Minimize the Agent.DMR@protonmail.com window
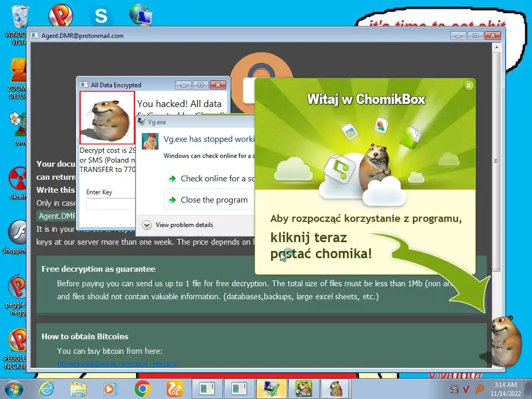The image size is (532, 399). (x=458, y=35)
